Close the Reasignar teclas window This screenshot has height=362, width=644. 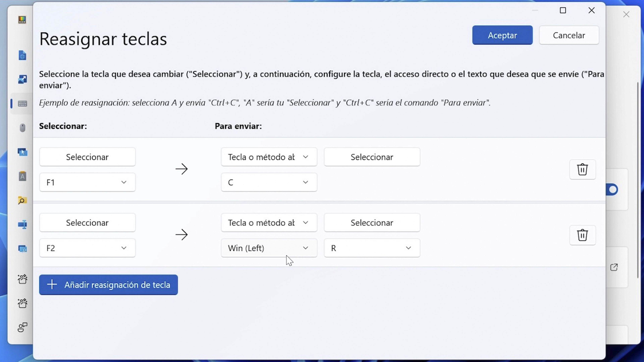(592, 10)
